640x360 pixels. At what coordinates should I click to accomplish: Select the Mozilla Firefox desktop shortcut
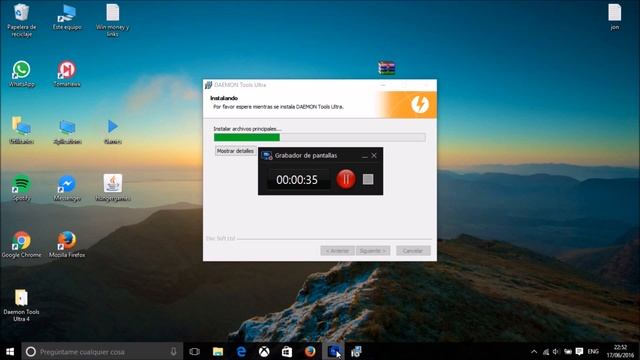pyautogui.click(x=67, y=244)
